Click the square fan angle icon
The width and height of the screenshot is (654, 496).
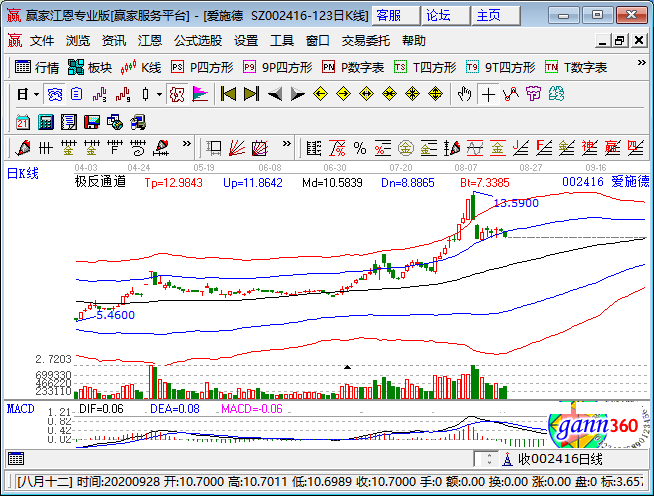point(259,148)
